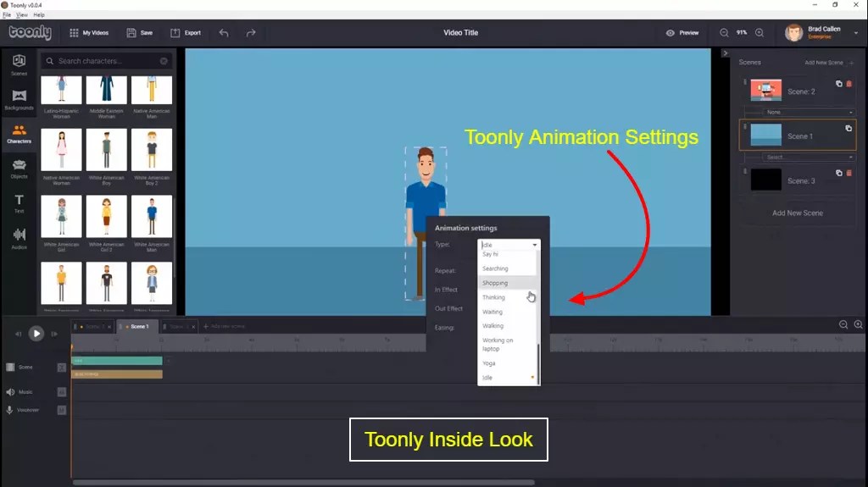The image size is (868, 487).
Task: Select the Scene: 2 thumbnail
Action: (766, 91)
